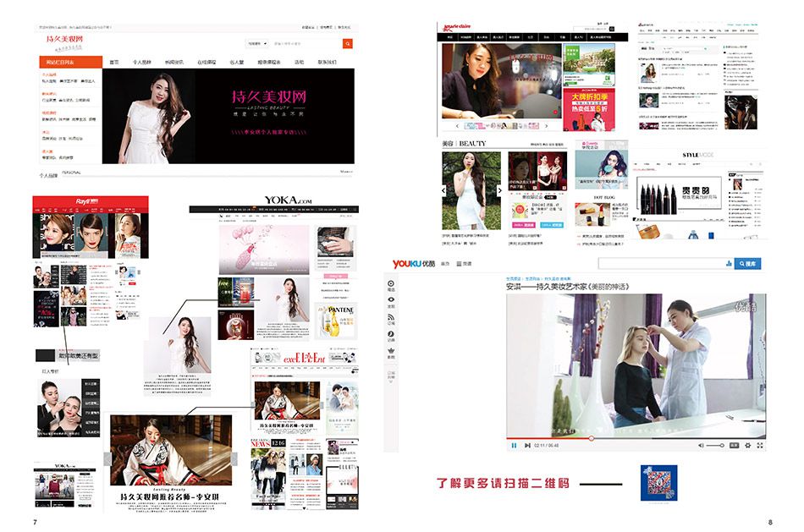Click the orange search button on 持久美妆网

347,43
